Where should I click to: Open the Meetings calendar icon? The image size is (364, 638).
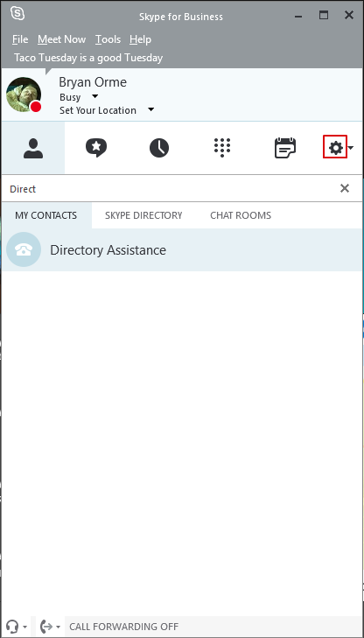[x=285, y=148]
